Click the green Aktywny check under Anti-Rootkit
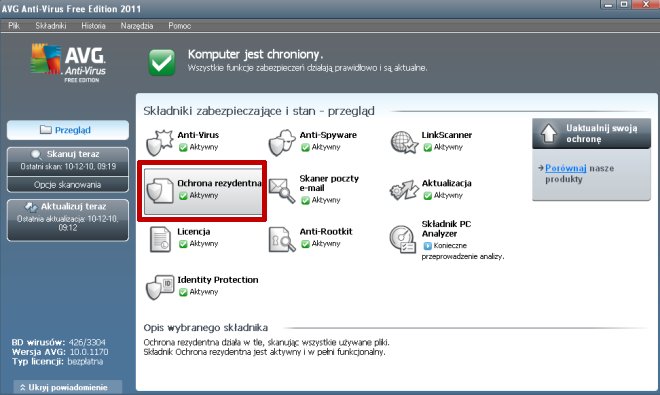This screenshot has width=660, height=395. coord(305,244)
